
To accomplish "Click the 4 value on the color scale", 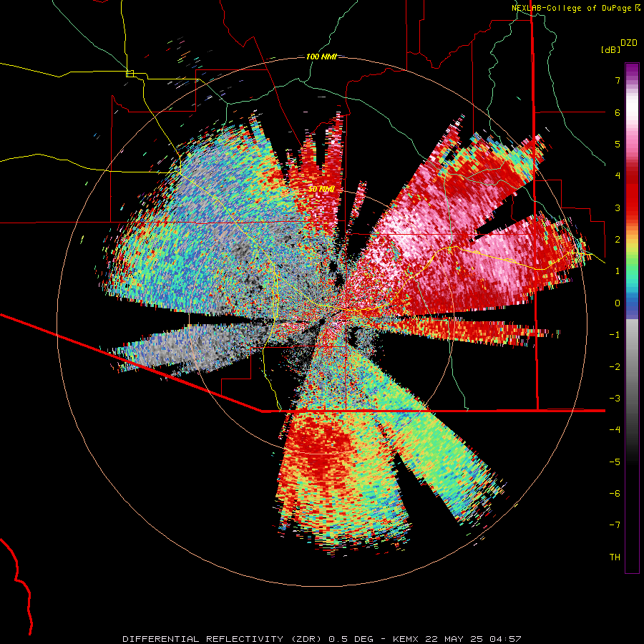I will 618,176.
